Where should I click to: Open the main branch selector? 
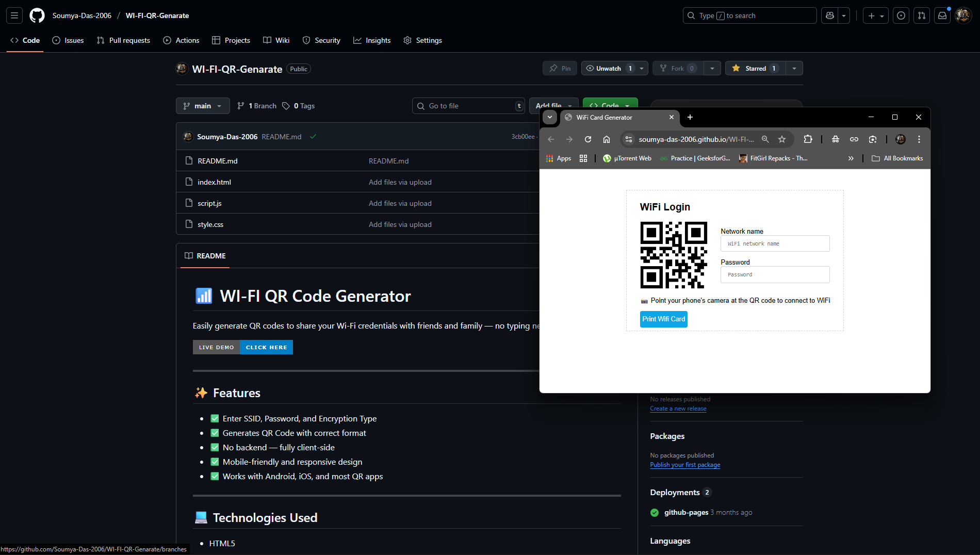(x=203, y=106)
